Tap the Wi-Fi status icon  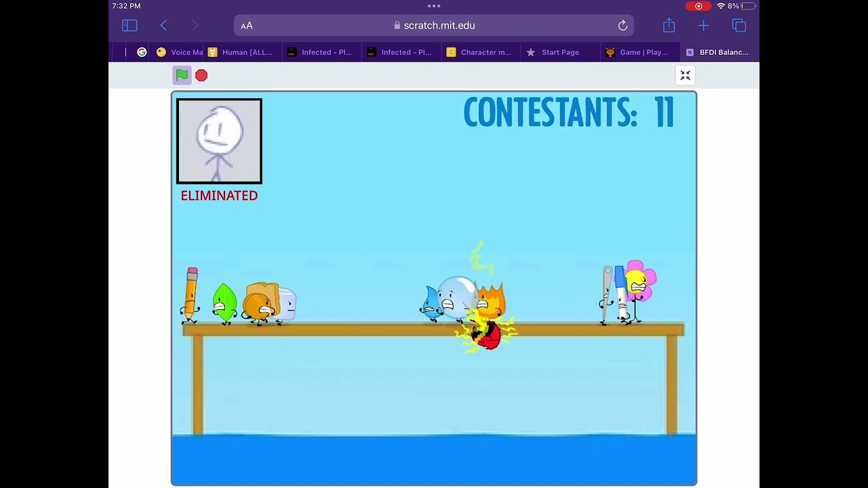(x=721, y=6)
